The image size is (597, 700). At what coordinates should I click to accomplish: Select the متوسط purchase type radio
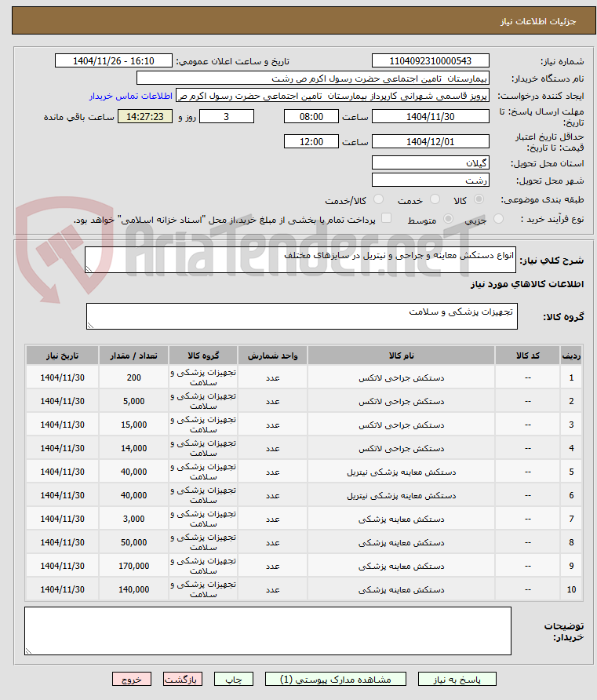tap(448, 219)
